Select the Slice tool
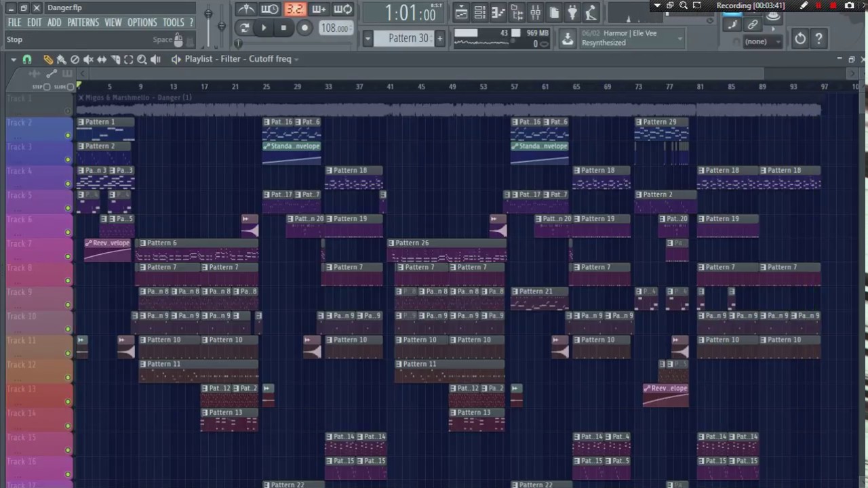This screenshot has width=868, height=488. coord(115,60)
